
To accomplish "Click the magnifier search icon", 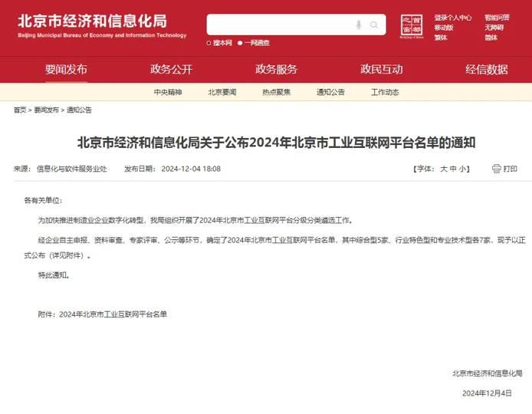I will coord(375,25).
